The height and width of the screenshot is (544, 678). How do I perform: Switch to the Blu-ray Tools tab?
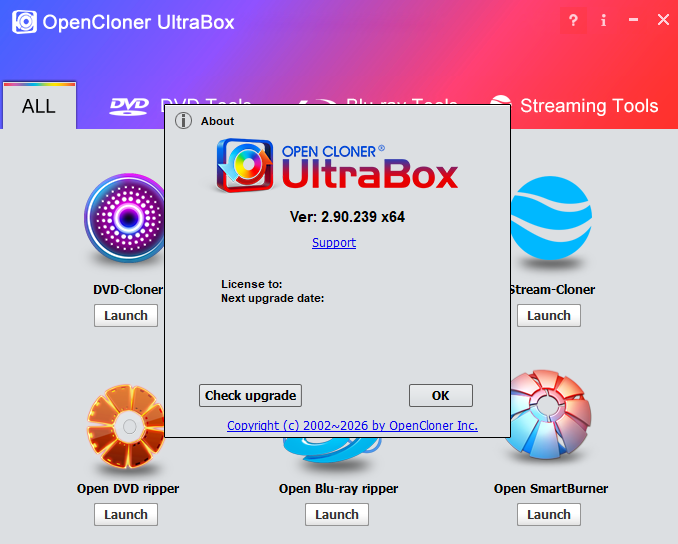pyautogui.click(x=378, y=102)
